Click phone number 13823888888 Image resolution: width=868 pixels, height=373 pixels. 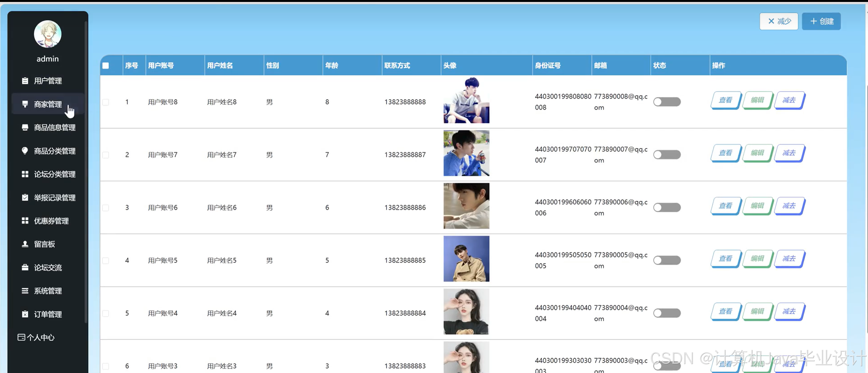point(405,102)
